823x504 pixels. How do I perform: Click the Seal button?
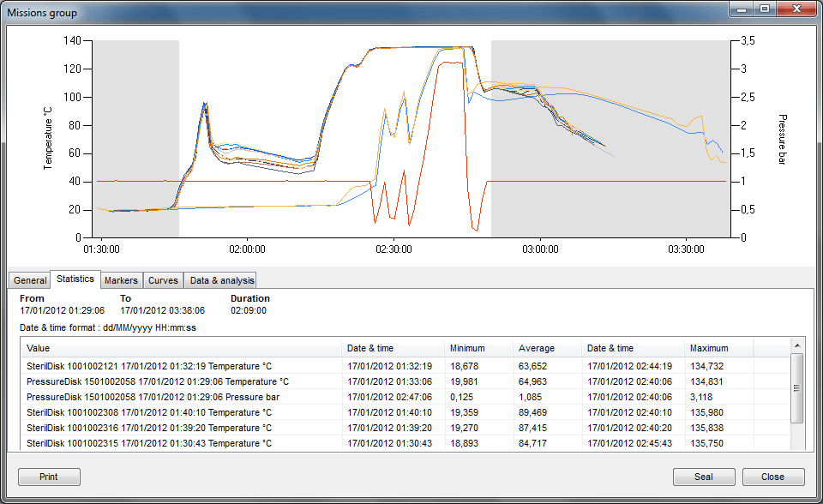(x=703, y=477)
